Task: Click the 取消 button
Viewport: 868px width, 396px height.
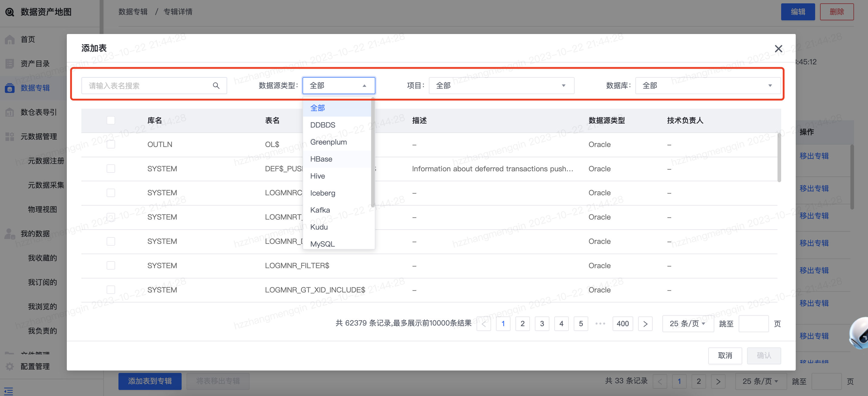Action: click(725, 356)
